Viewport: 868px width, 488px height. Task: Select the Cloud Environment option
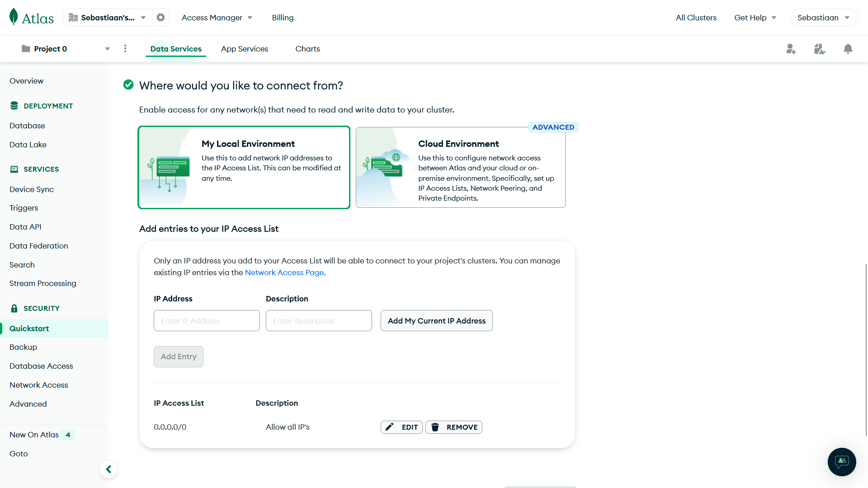pyautogui.click(x=460, y=167)
